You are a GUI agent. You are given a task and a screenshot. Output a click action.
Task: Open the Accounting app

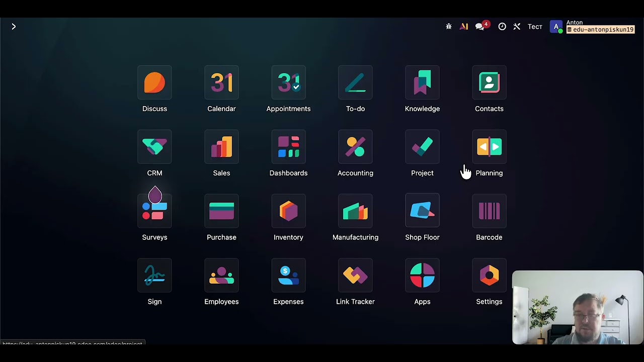355,147
